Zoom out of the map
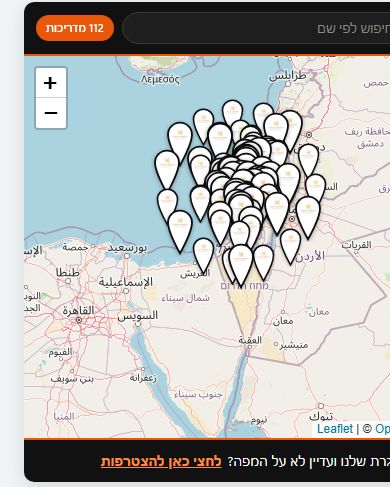 point(51,113)
